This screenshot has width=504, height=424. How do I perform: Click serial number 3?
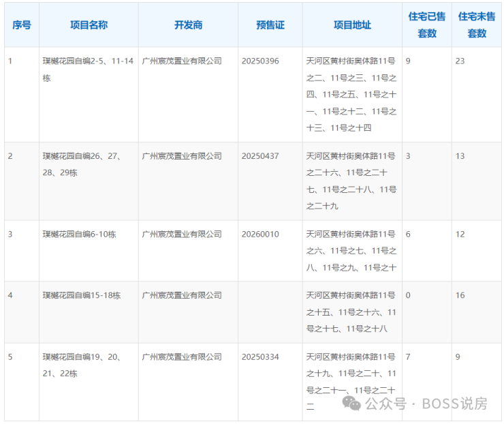click(10, 234)
